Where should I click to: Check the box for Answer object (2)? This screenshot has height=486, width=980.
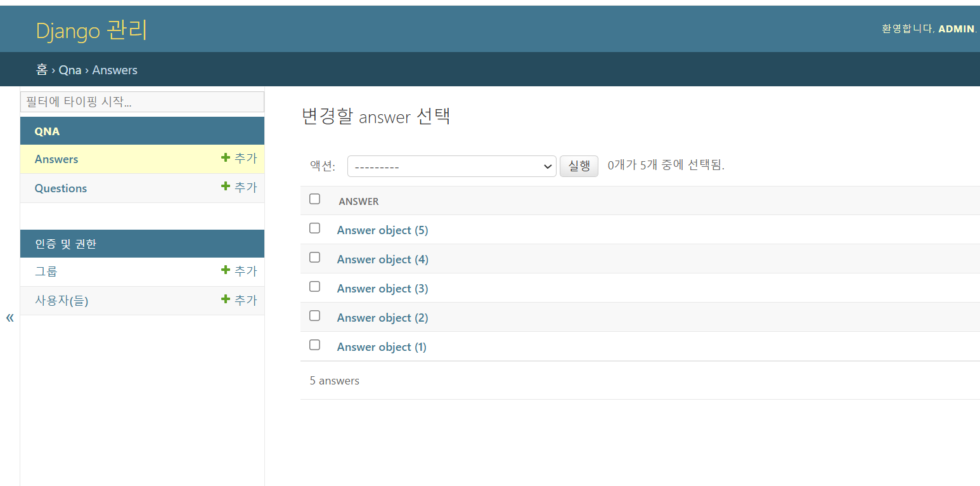(314, 316)
